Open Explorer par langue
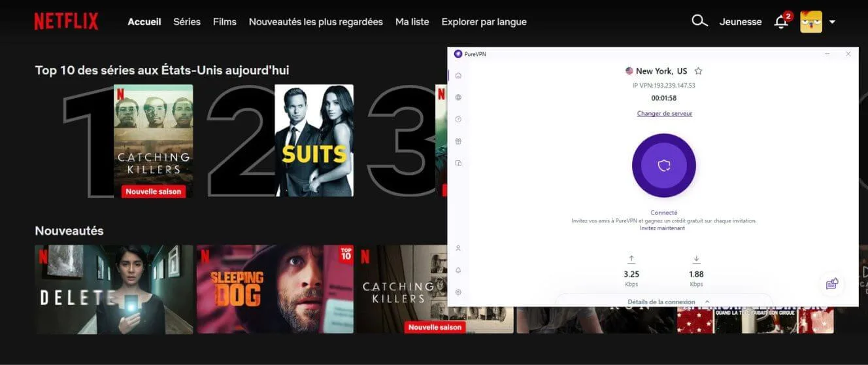 point(484,22)
